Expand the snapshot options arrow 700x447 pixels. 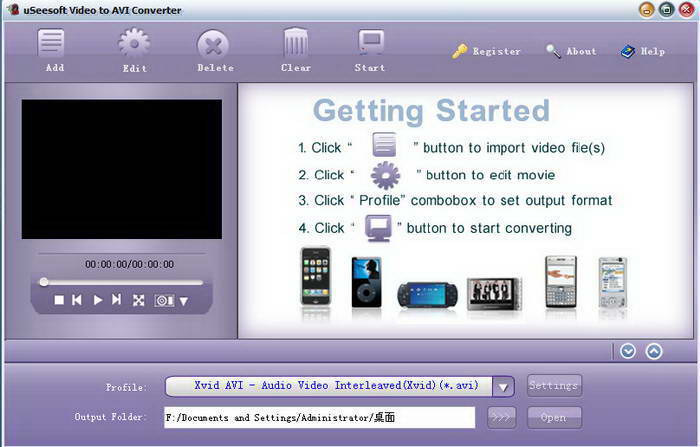pos(183,301)
